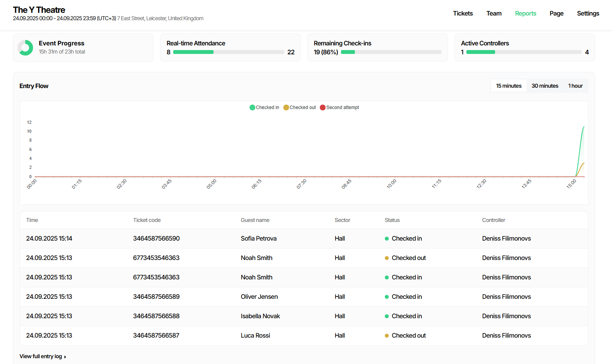The image size is (612, 364).
Task: Click The Y Theatre title
Action: (x=39, y=10)
